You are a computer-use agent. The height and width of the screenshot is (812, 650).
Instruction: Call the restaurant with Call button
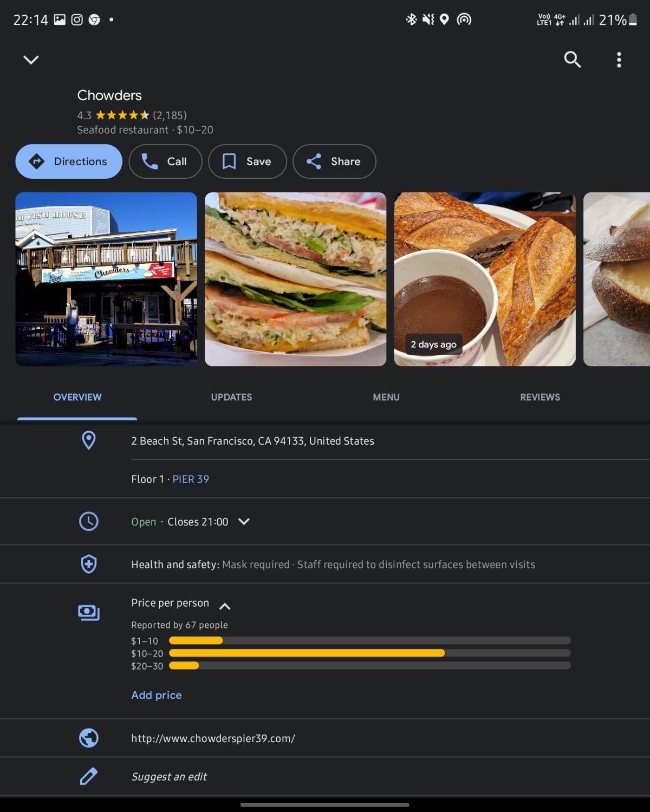point(165,161)
